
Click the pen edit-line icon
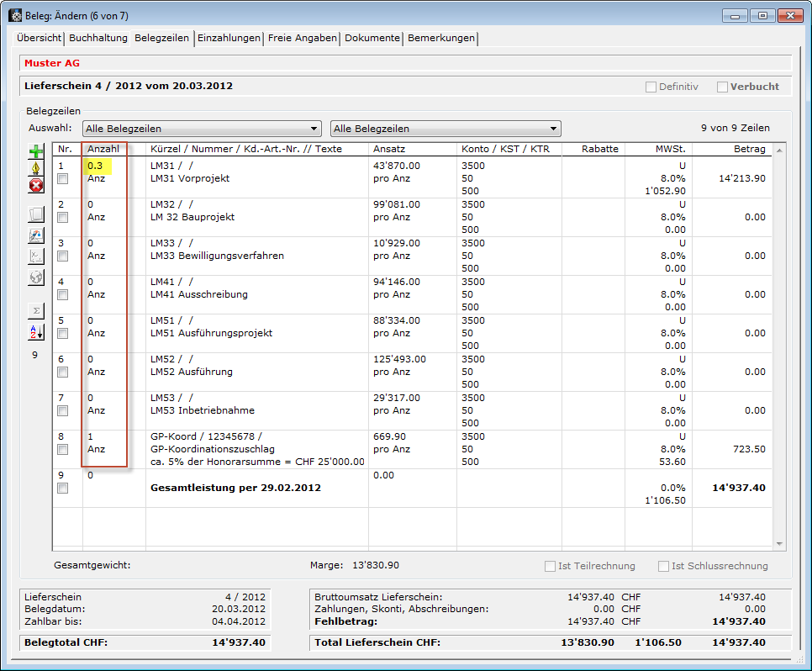[x=36, y=169]
